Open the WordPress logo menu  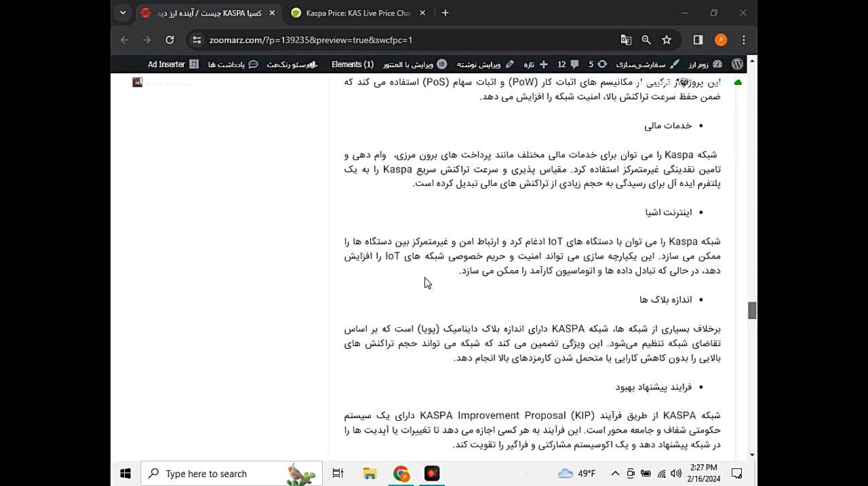coord(738,64)
